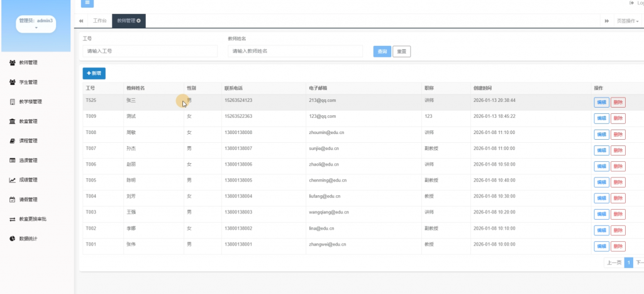Click the phone cell 15263524123

238,100
